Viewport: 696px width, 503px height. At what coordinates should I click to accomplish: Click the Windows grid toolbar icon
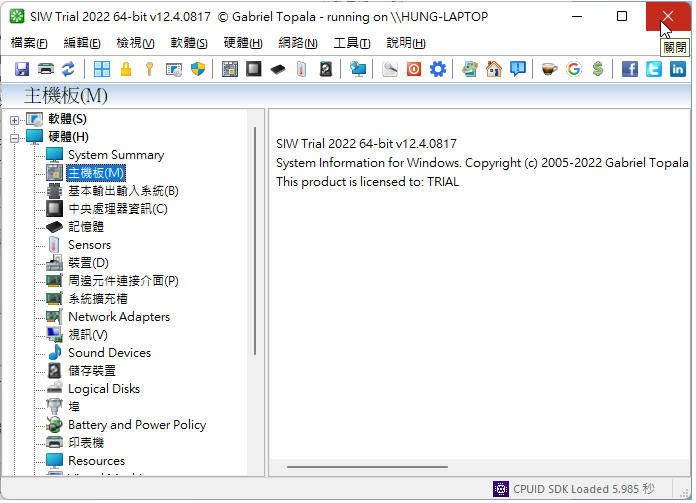[102, 69]
